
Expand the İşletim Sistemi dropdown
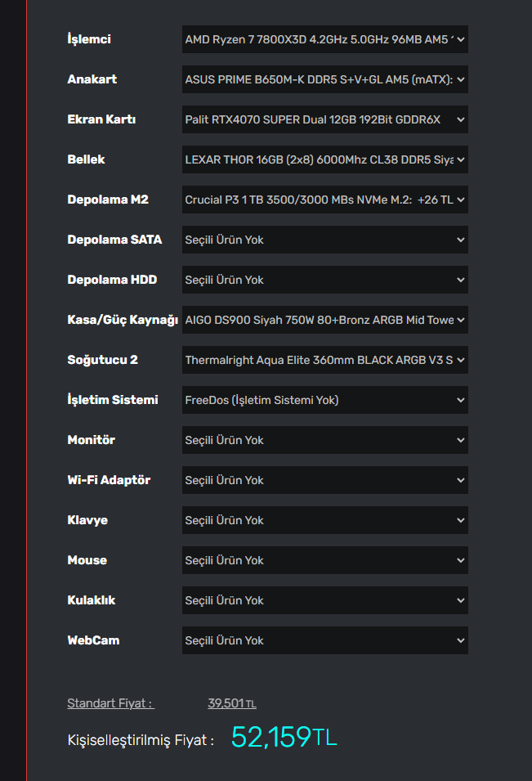point(324,400)
